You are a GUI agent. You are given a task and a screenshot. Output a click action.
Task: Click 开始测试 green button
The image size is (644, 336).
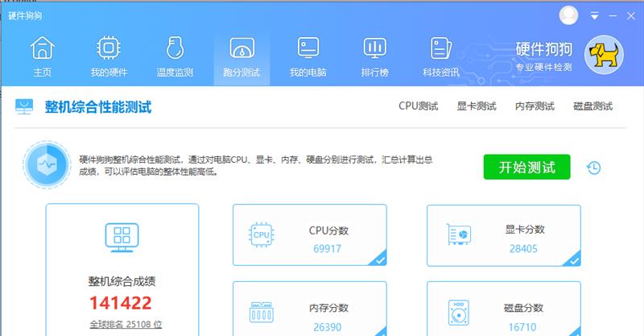point(527,167)
